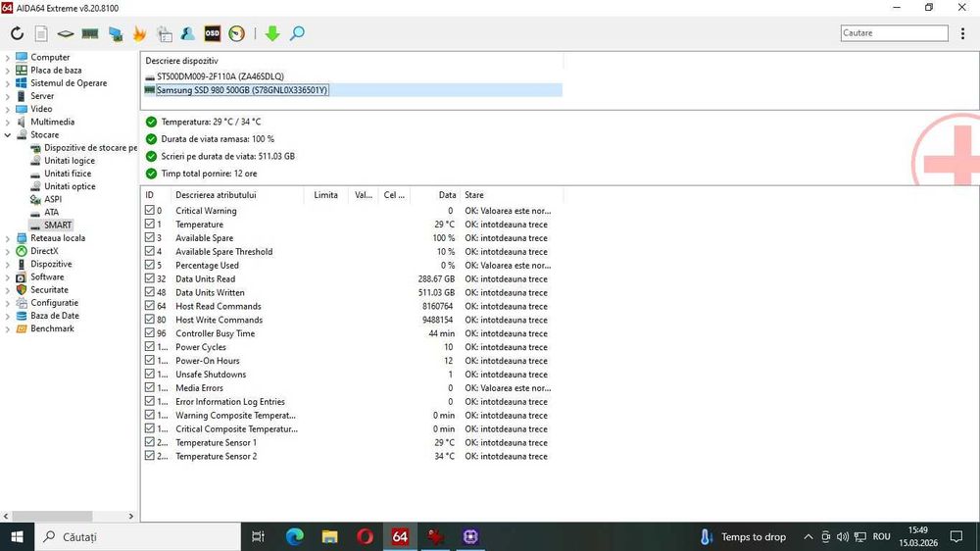980x551 pixels.
Task: Open Microsoft Edge from taskbar
Action: [294, 536]
